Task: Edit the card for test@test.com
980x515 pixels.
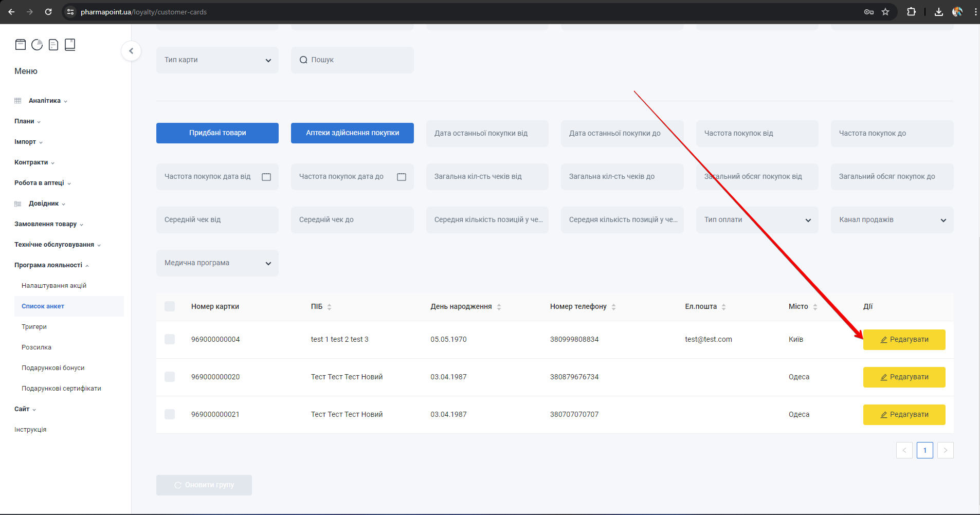Action: (x=903, y=340)
